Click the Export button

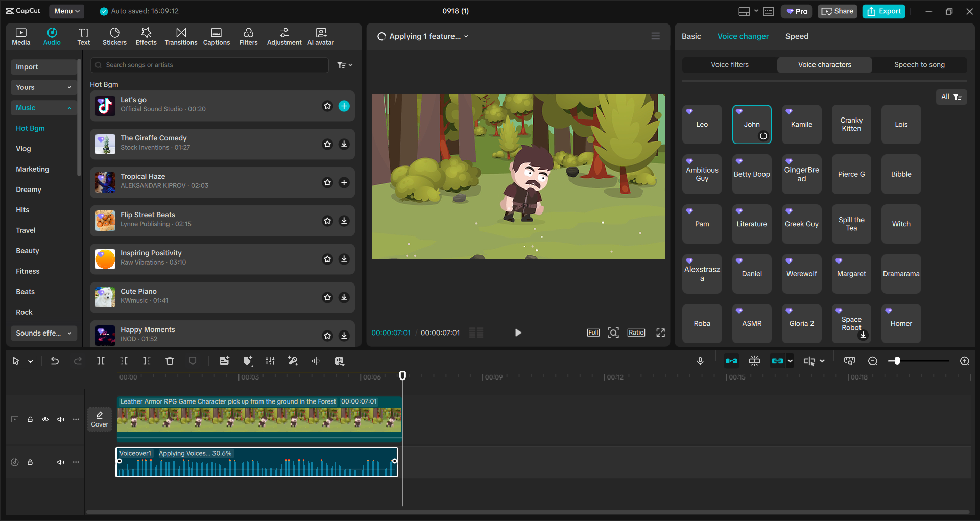tap(883, 11)
